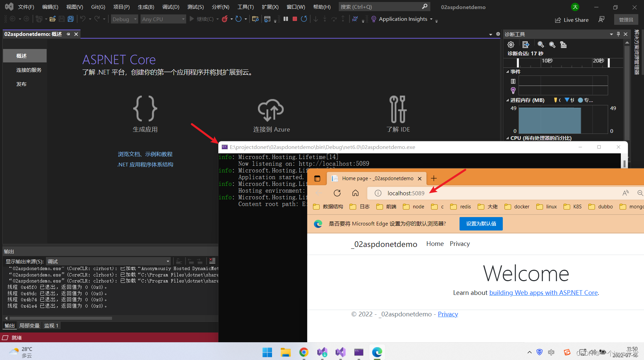Click the break events track icon

[513, 81]
